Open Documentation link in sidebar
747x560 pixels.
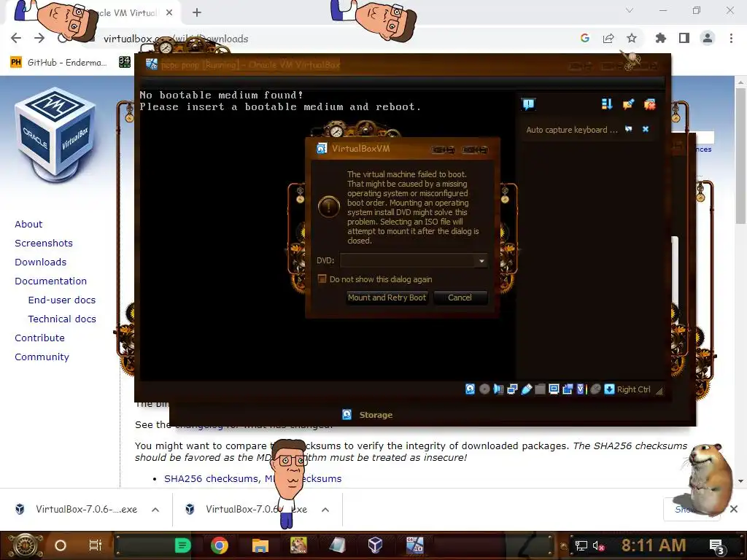(50, 281)
